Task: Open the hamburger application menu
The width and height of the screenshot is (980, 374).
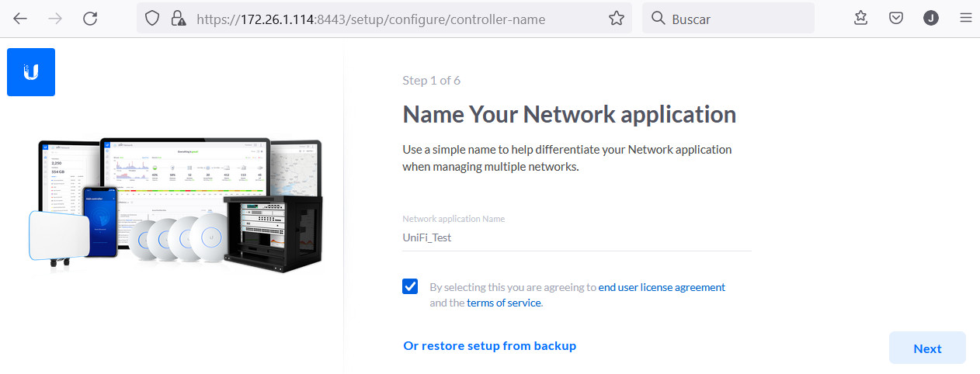Action: 966,19
